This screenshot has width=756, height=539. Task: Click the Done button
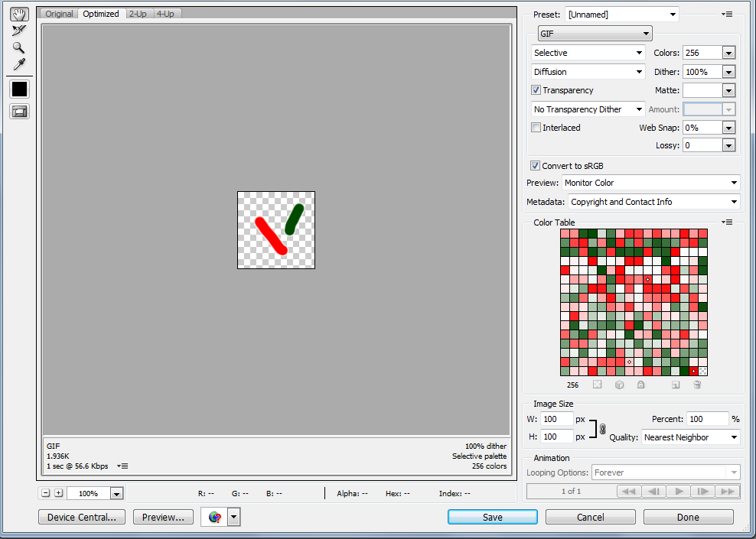point(688,517)
